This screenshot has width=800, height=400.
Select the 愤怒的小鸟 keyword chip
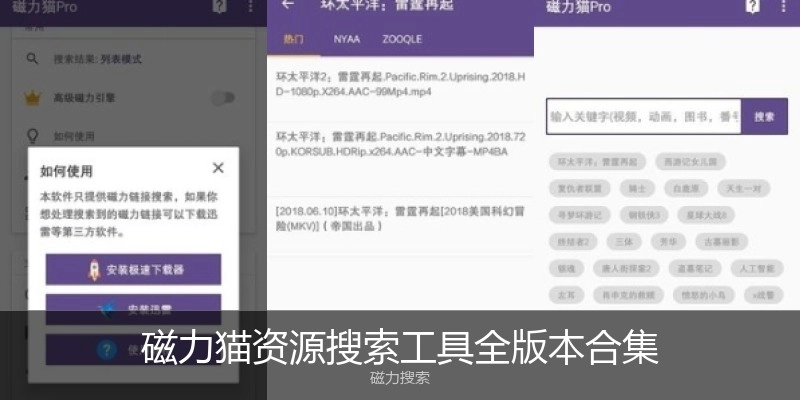point(704,295)
